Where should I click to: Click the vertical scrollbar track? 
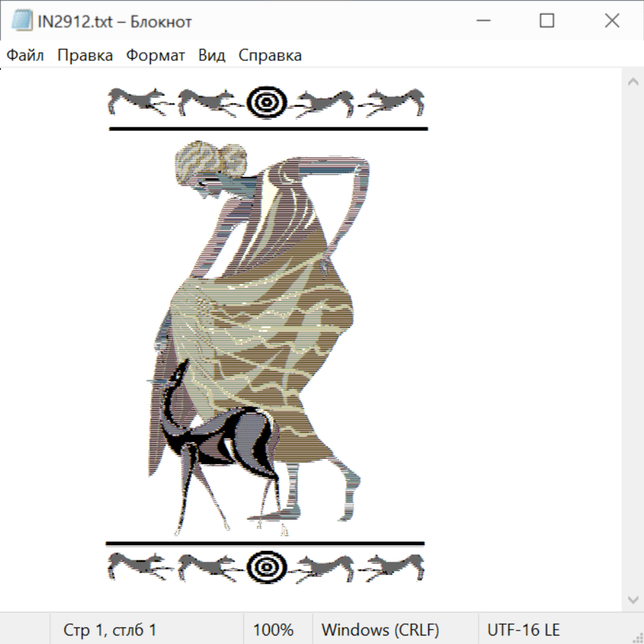click(633, 340)
